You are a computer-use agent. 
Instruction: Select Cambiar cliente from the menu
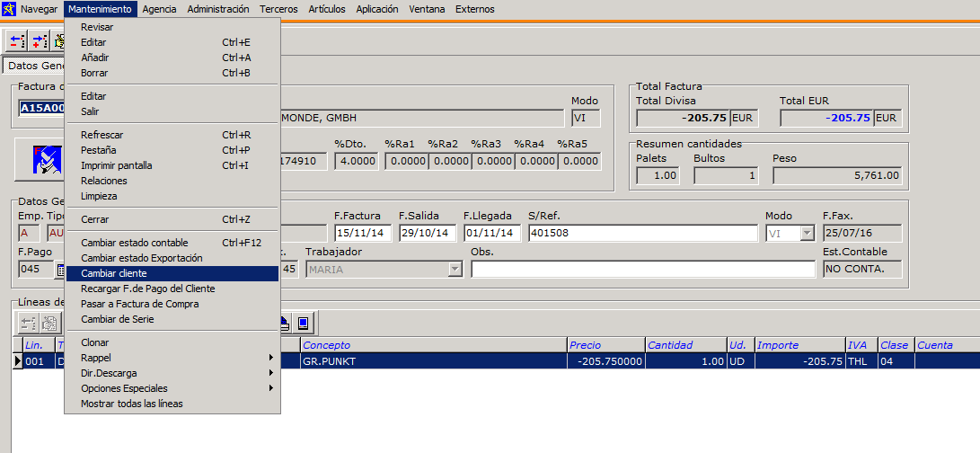(114, 273)
